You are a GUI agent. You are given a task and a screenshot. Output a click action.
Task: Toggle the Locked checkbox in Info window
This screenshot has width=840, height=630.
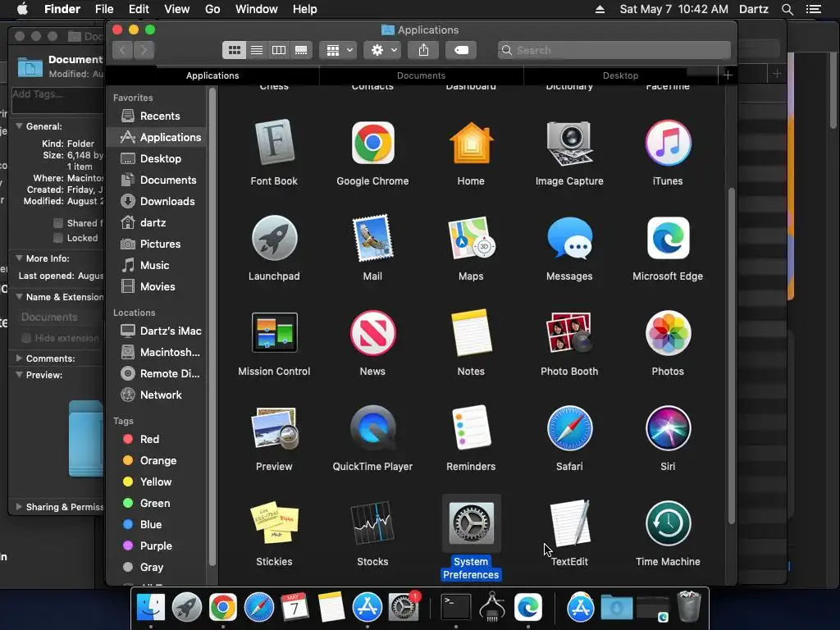pos(58,238)
